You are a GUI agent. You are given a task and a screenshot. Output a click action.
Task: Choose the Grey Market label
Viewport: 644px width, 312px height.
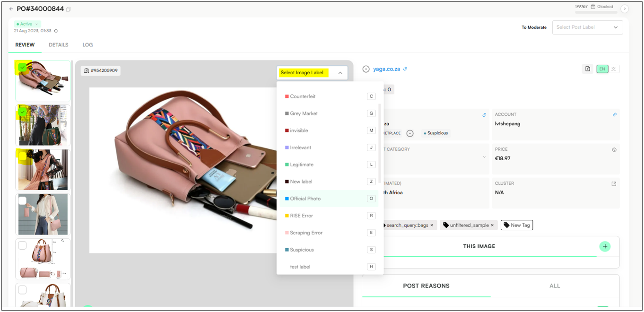330,113
